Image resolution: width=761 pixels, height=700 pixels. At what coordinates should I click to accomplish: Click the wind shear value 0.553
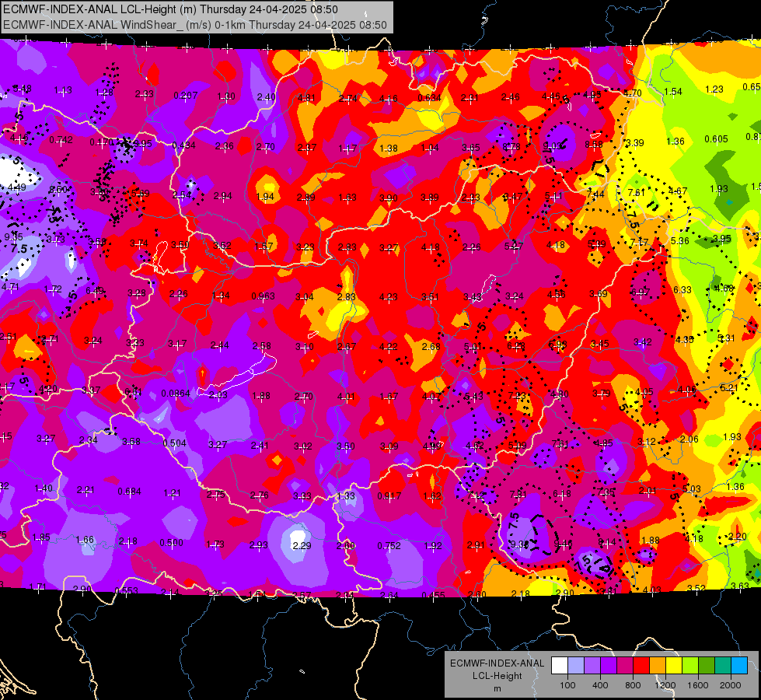tap(126, 590)
